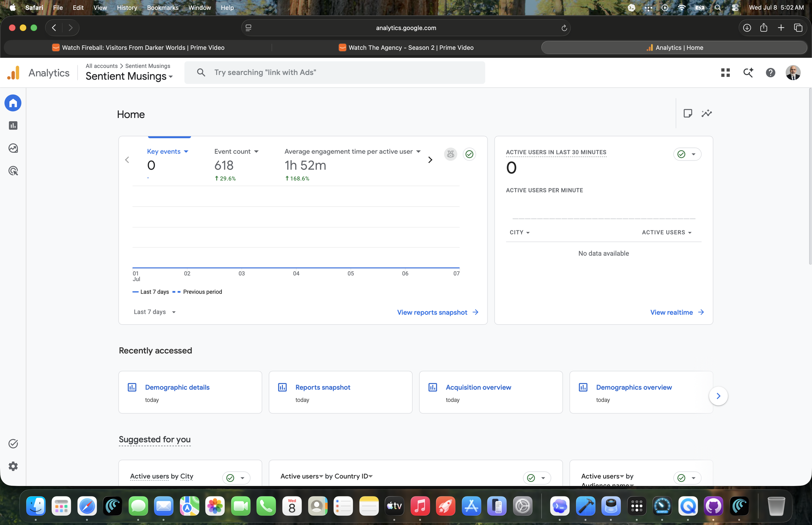Open the Reports icon in the sidebar
812x525 pixels.
click(x=13, y=125)
